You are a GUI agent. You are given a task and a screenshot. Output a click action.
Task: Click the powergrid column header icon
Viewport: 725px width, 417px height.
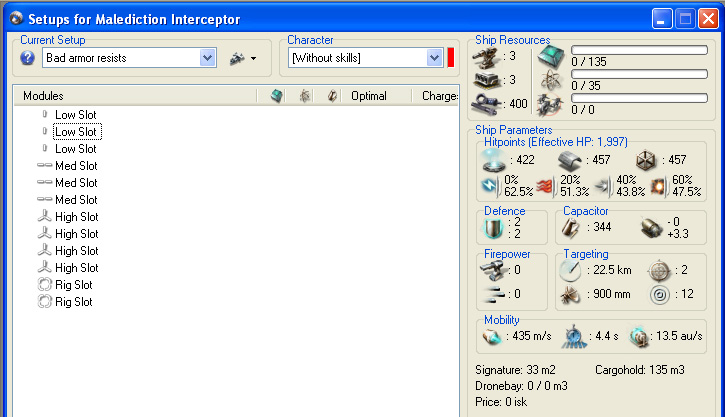coord(304,96)
